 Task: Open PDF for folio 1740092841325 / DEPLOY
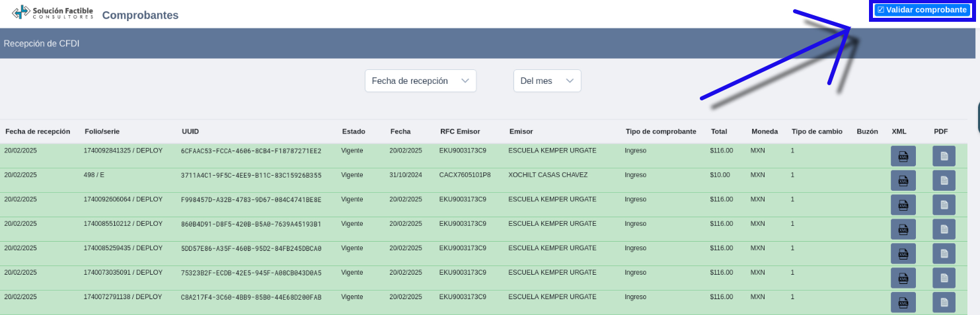click(944, 156)
